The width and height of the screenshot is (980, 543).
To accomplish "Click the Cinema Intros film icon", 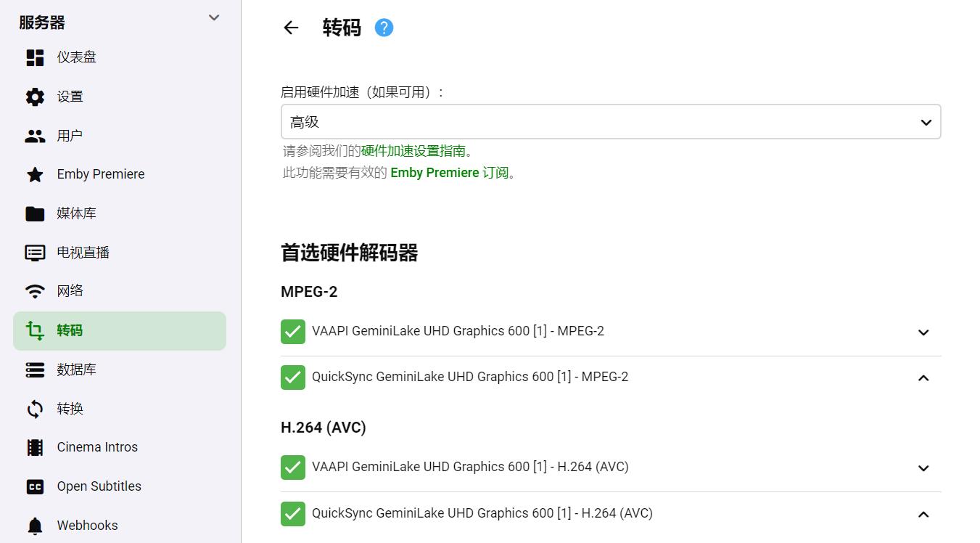I will tap(35, 447).
